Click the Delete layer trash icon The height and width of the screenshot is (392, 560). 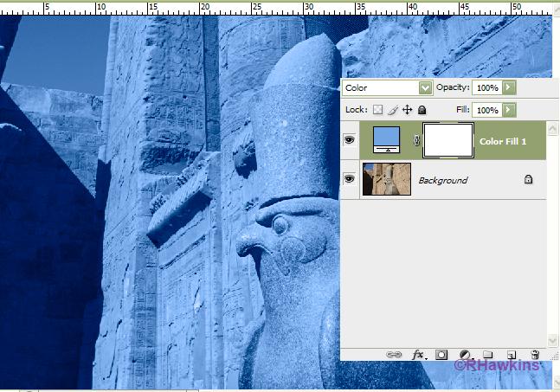click(x=535, y=355)
